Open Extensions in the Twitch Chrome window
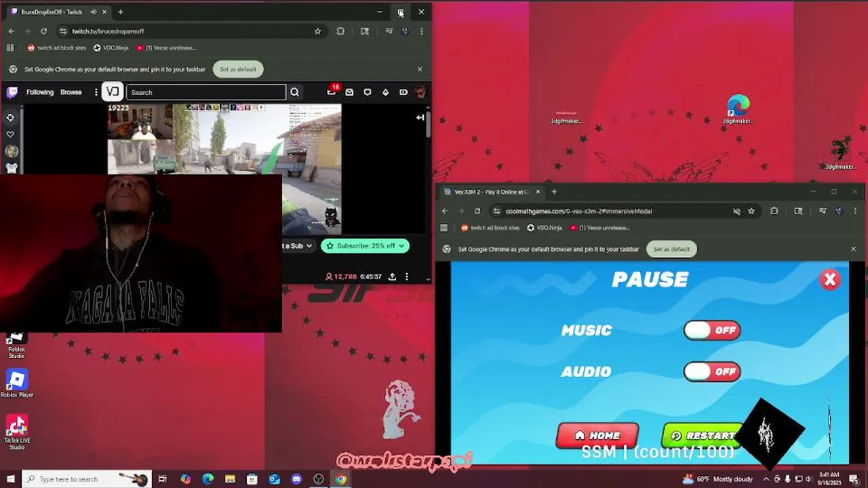This screenshot has width=868, height=488. pyautogui.click(x=340, y=31)
